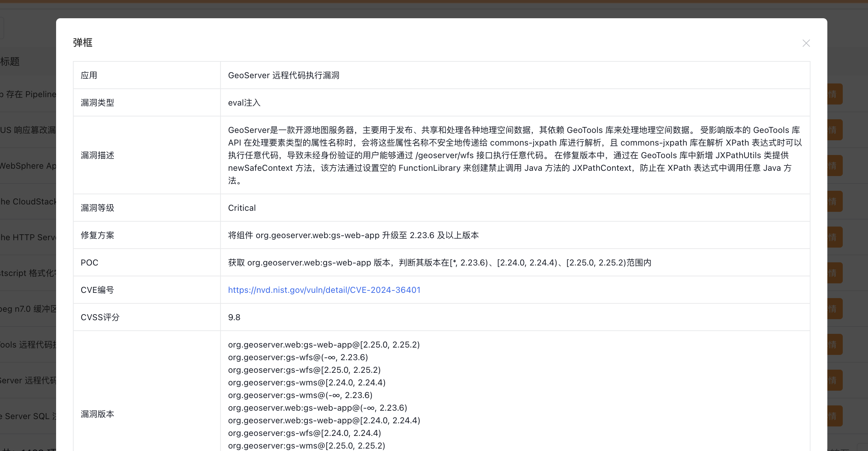Select the Critical severity value
The image size is (868, 451).
coord(242,208)
